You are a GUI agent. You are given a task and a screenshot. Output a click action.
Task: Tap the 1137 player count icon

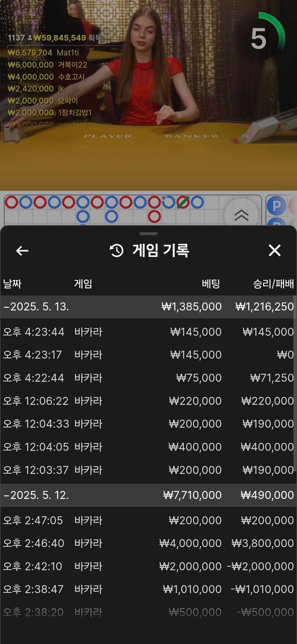pos(30,38)
